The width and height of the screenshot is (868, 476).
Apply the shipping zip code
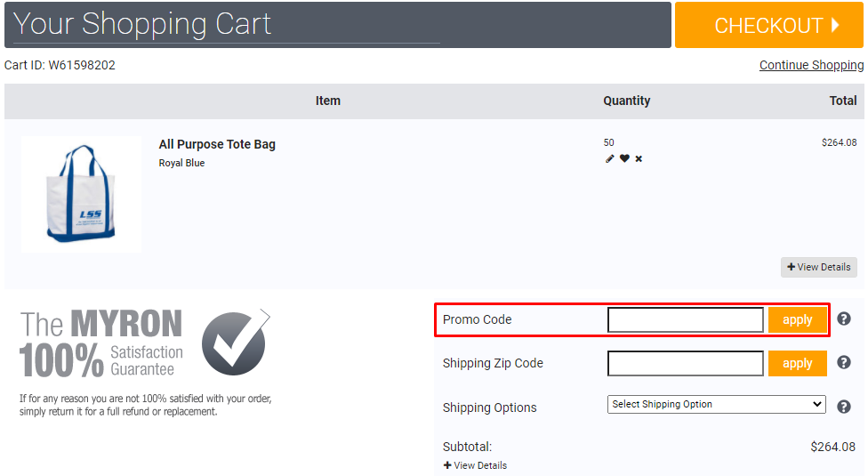click(797, 364)
